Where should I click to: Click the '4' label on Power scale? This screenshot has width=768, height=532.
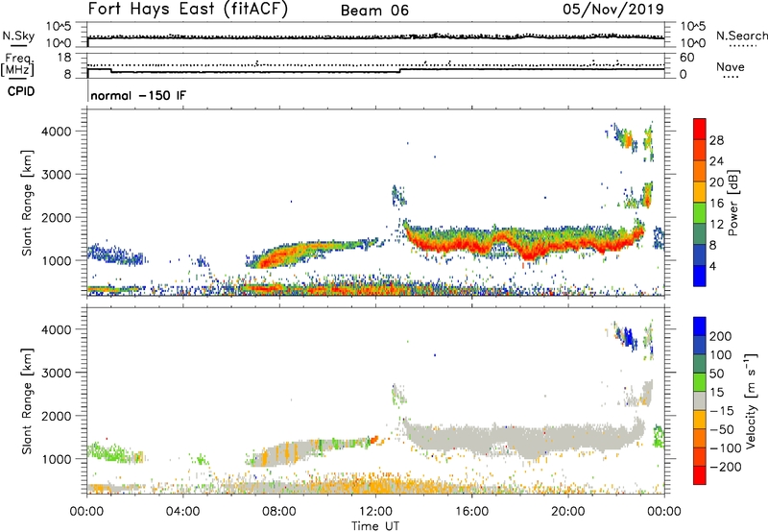point(713,266)
